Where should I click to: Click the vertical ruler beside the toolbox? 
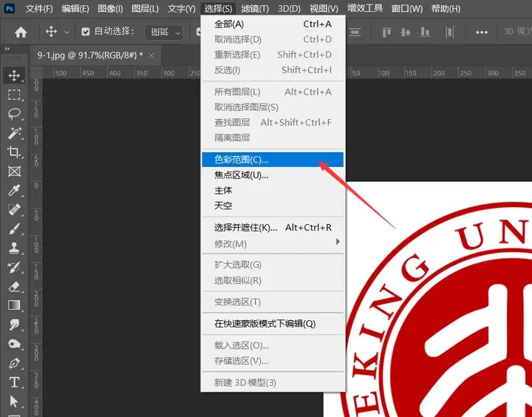pos(36,248)
